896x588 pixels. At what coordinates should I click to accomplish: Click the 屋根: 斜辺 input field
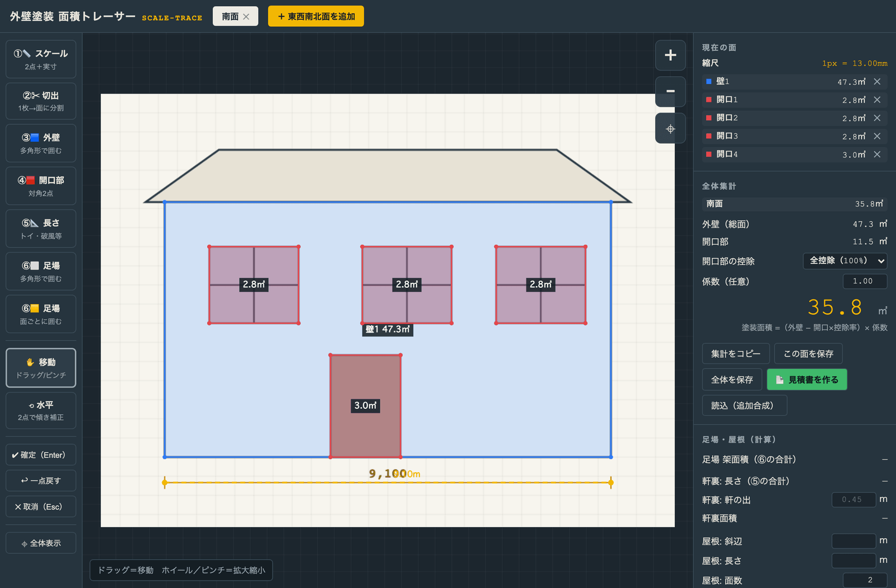coord(854,541)
